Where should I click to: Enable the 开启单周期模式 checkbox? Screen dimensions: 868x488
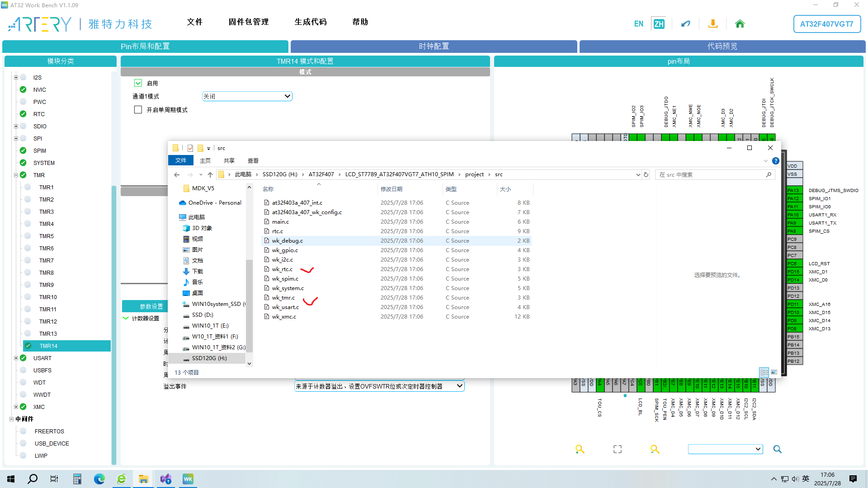point(138,110)
